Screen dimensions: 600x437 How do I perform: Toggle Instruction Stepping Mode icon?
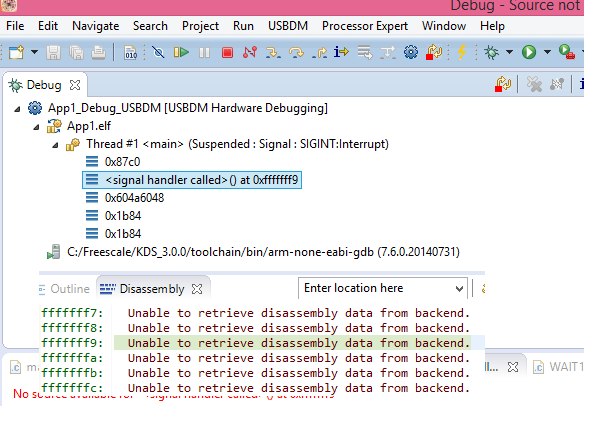pos(341,52)
